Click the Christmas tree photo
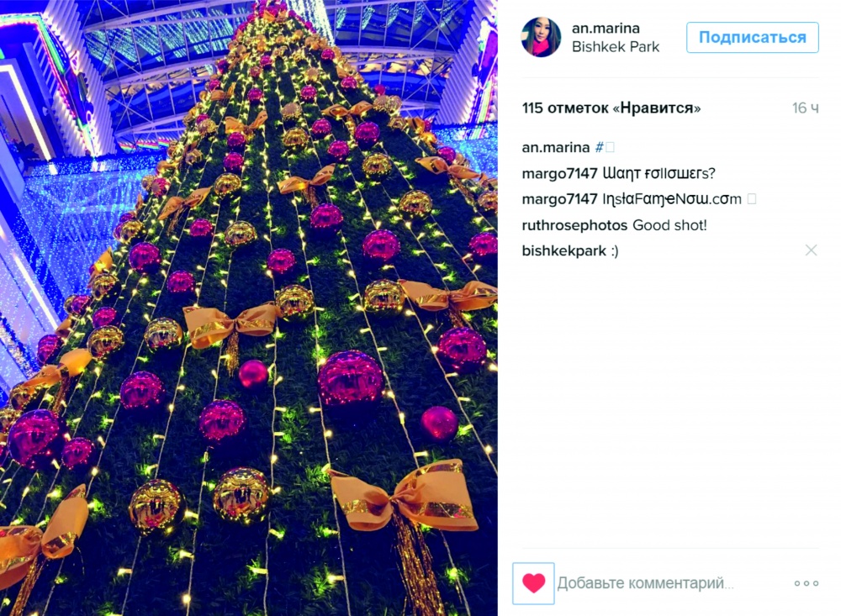The image size is (841, 616). pos(249,308)
